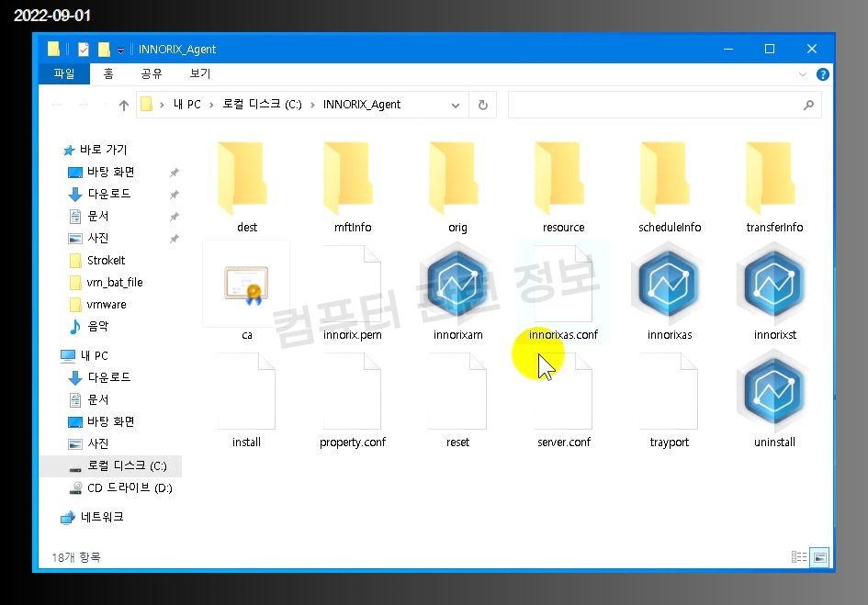Select the reset file

coord(457,400)
